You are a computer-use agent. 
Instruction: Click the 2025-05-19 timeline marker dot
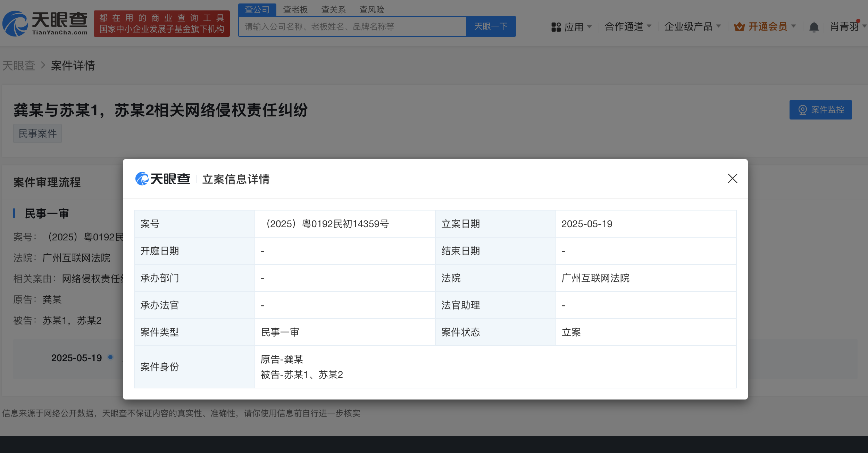[110, 357]
